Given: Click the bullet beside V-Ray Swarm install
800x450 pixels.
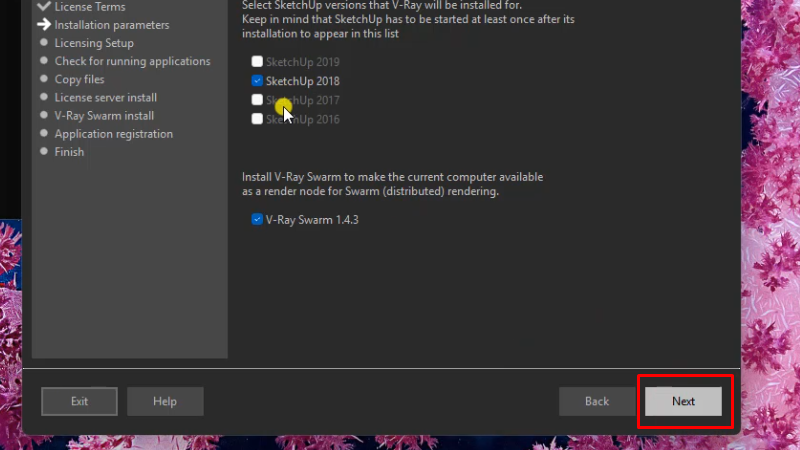Looking at the screenshot, I should point(44,115).
